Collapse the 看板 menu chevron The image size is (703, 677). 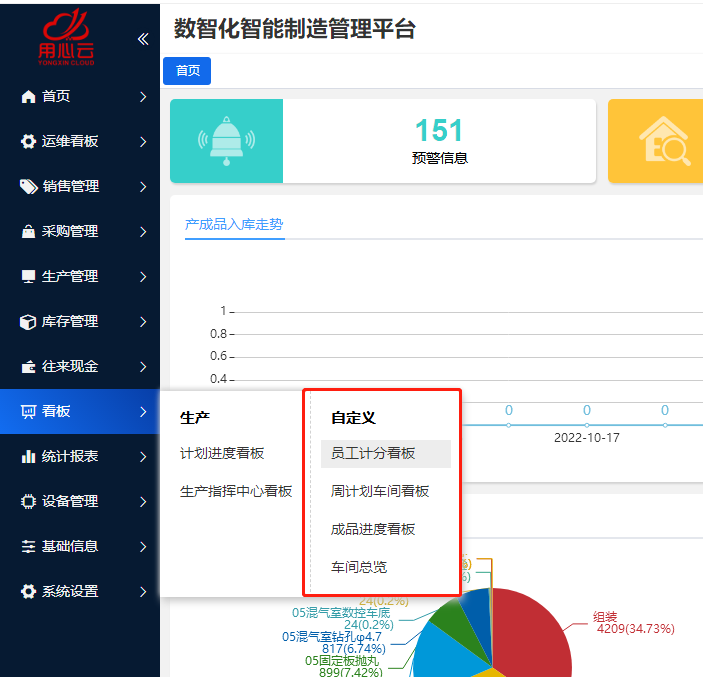[x=143, y=412]
